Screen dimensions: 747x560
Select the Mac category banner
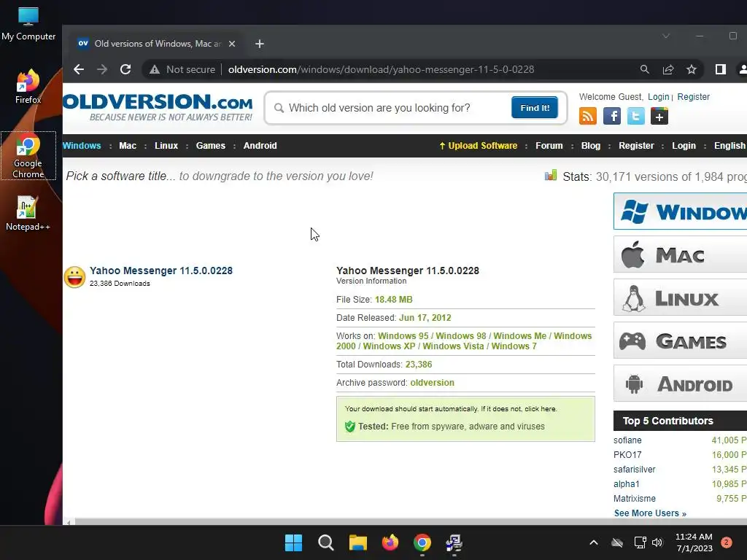pos(681,254)
